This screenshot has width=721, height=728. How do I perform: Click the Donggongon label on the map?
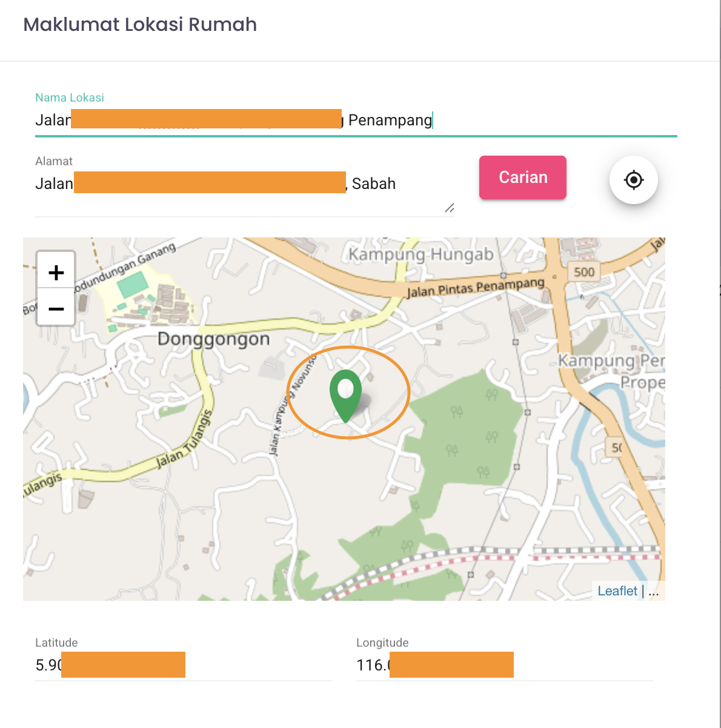coord(213,339)
